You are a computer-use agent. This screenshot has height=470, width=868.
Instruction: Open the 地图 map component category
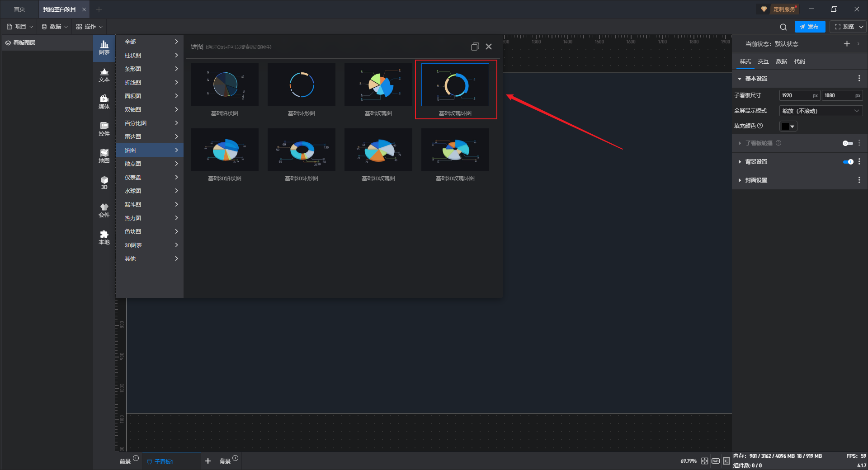(x=104, y=156)
